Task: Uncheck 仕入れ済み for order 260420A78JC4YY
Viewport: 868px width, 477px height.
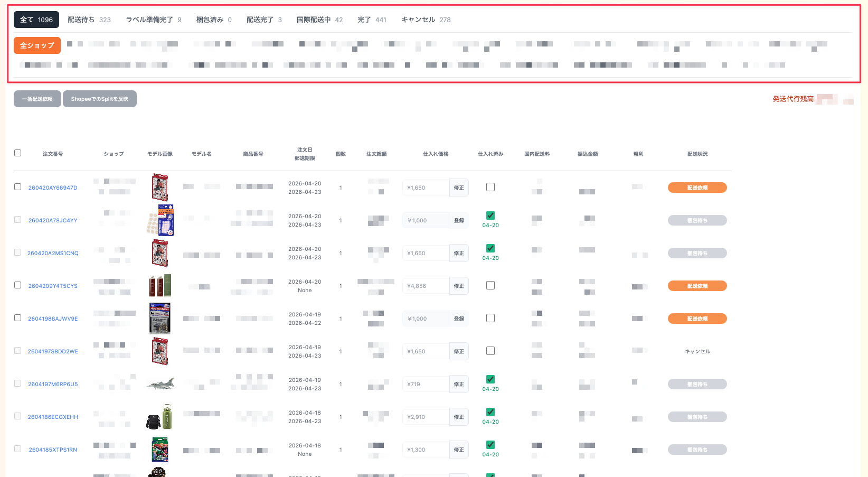Action: pyautogui.click(x=490, y=216)
